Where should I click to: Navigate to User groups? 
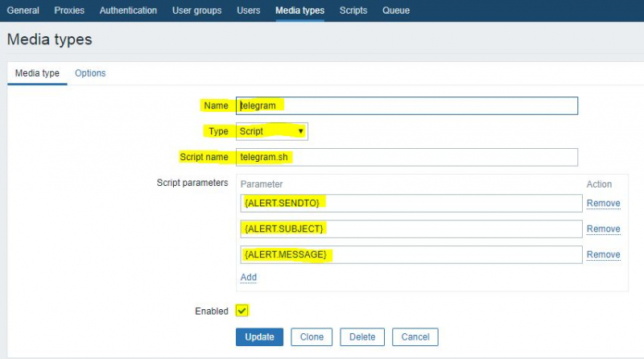[x=196, y=10]
